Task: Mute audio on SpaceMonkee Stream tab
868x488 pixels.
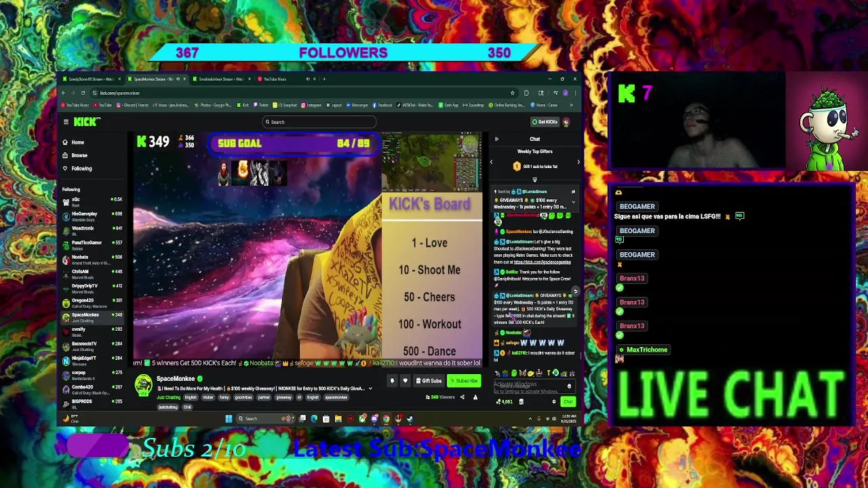Action: 178,79
